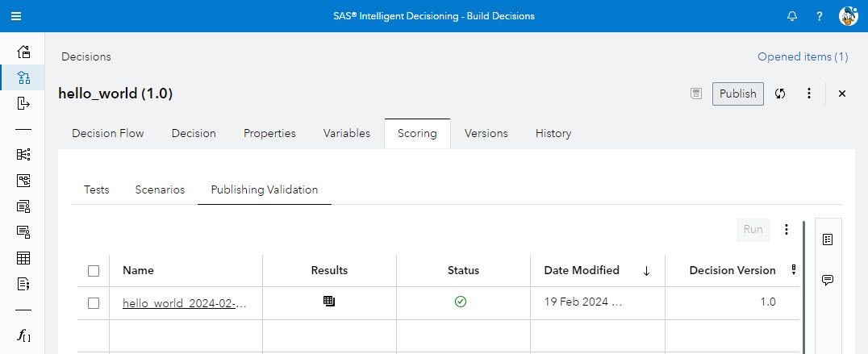Sort by the Date Modified column arrow
Image resolution: width=868 pixels, height=354 pixels.
coord(646,271)
